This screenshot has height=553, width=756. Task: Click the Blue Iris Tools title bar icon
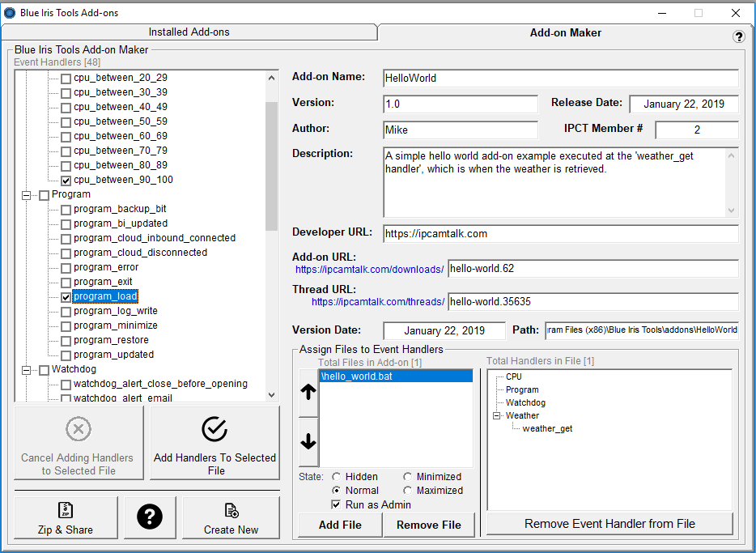click(10, 13)
